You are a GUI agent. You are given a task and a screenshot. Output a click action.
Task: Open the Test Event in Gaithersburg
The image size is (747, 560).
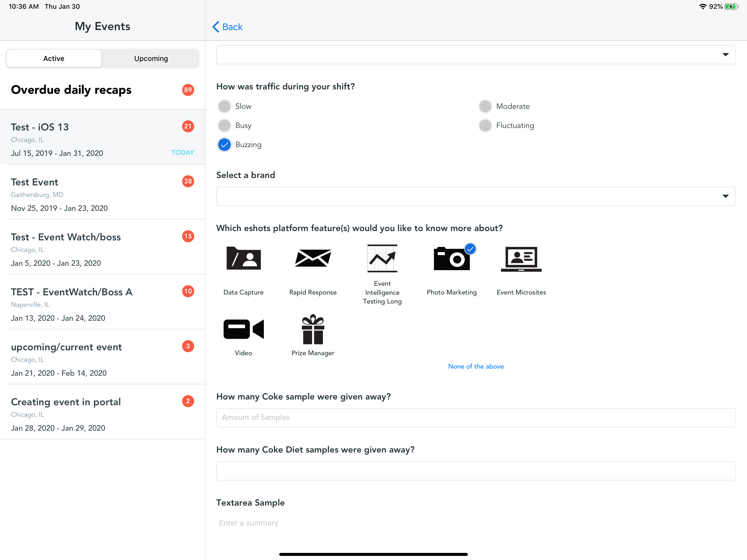point(103,192)
